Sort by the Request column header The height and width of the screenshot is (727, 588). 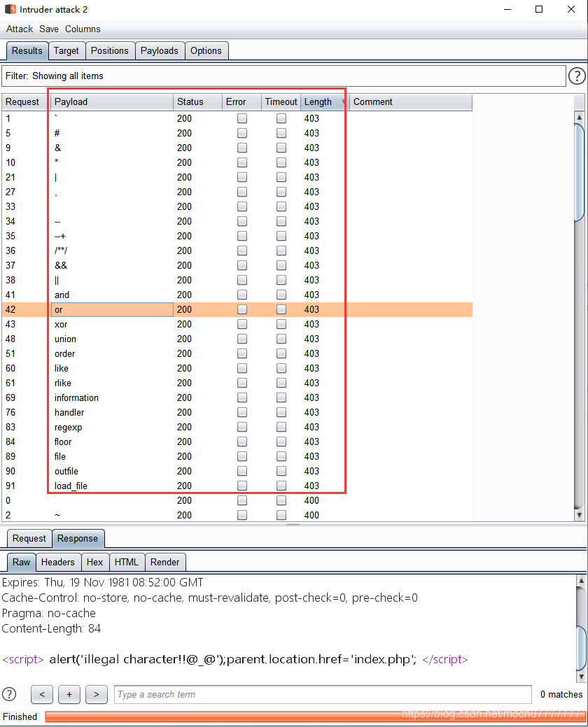pos(26,102)
